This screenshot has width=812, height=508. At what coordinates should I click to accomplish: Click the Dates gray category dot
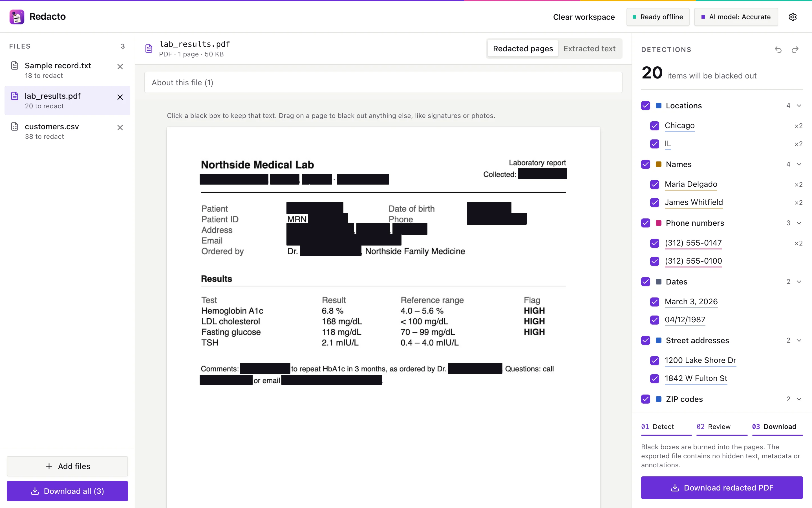coord(659,282)
